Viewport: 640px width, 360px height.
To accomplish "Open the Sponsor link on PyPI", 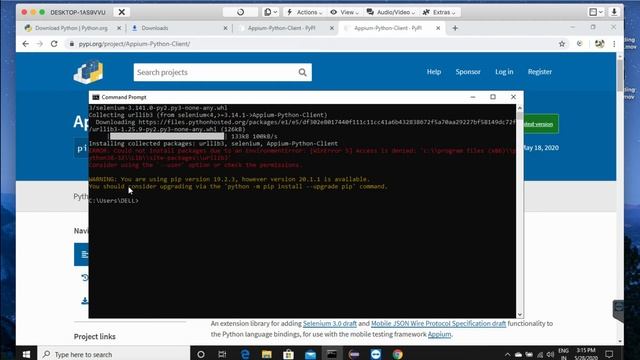I will (468, 72).
